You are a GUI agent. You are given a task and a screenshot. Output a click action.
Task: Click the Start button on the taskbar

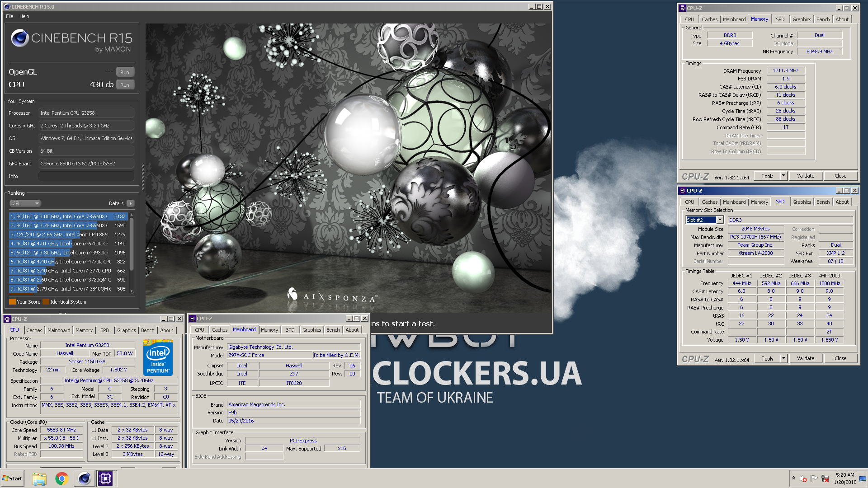point(12,479)
